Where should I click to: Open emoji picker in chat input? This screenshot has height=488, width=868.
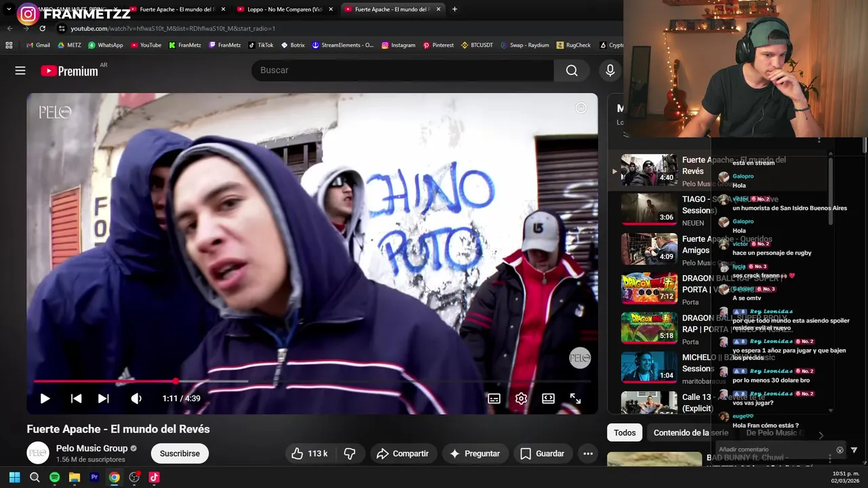click(840, 450)
